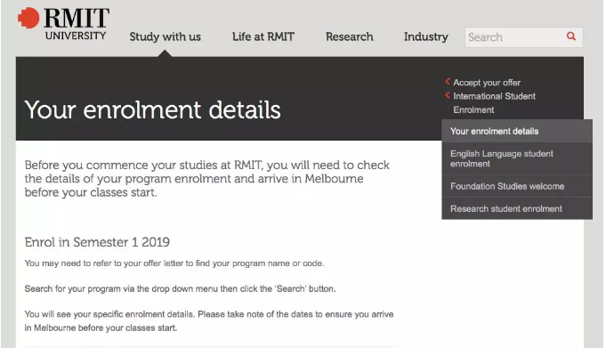Click the RMIT University wordmark
The image size is (606, 364).
(x=76, y=24)
